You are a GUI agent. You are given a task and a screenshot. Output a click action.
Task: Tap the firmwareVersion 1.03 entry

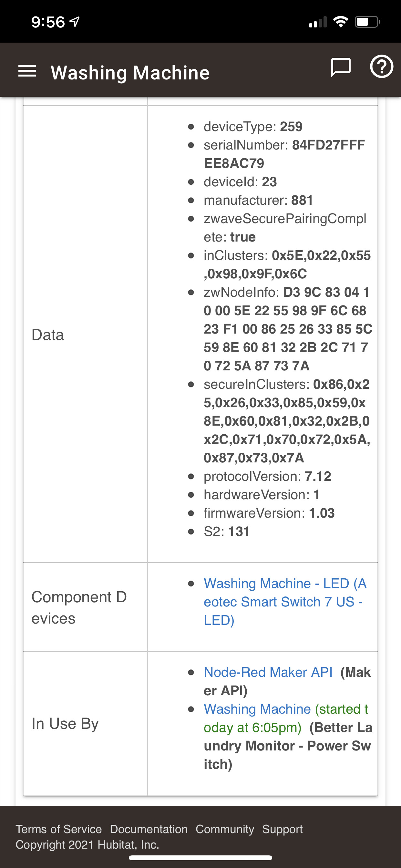click(x=269, y=513)
